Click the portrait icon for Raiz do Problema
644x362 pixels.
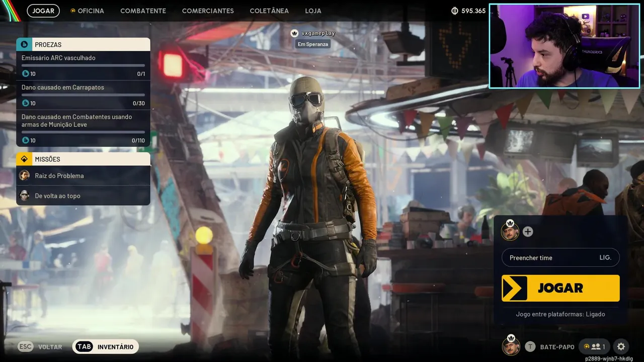click(x=24, y=175)
